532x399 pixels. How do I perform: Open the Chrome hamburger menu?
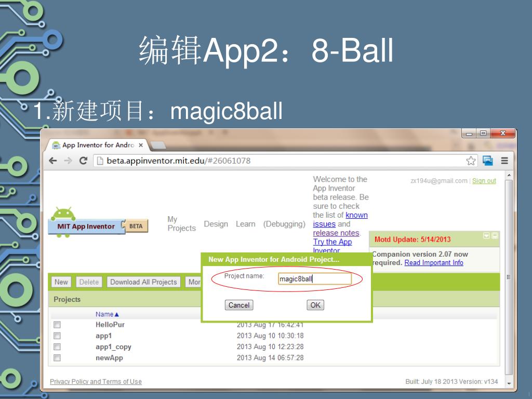pyautogui.click(x=504, y=161)
